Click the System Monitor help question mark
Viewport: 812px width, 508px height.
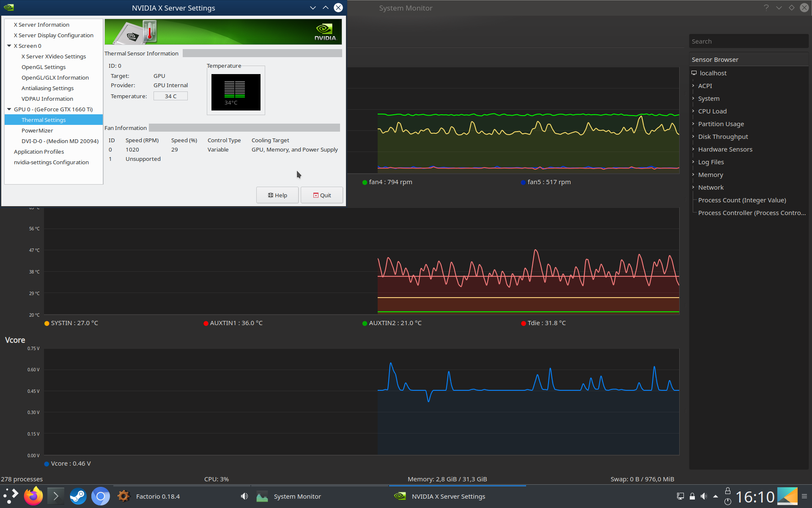766,8
